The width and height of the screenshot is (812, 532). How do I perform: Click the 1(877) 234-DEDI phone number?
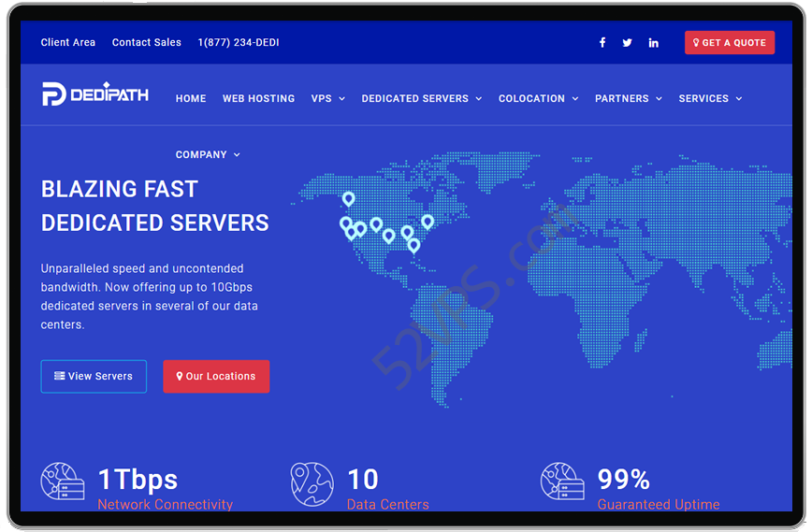(x=239, y=42)
